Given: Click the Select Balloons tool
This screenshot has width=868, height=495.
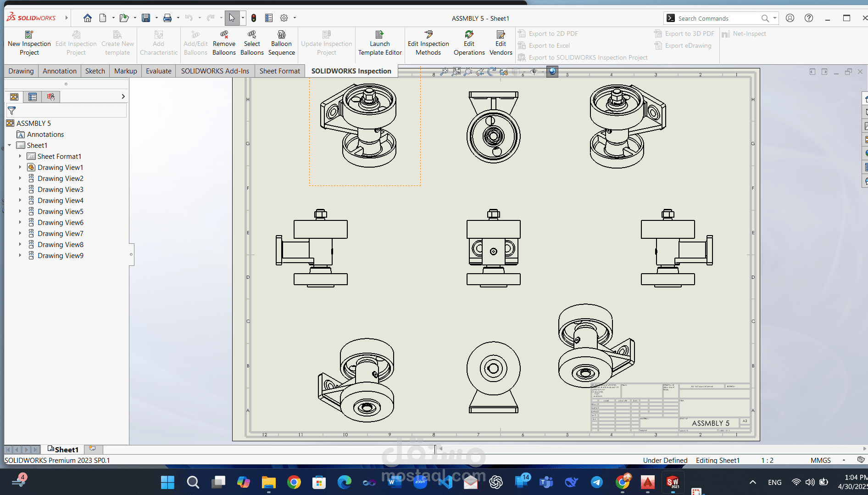Looking at the screenshot, I should coord(252,43).
